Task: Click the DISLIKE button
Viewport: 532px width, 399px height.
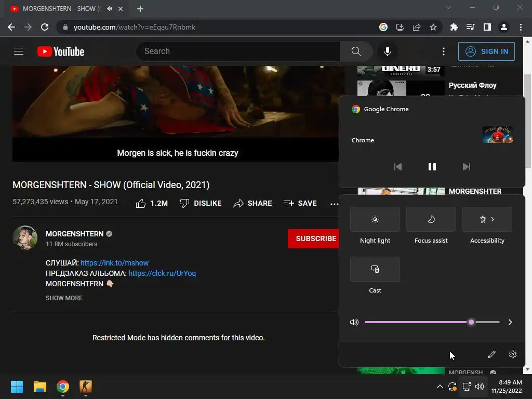Action: 201,203
